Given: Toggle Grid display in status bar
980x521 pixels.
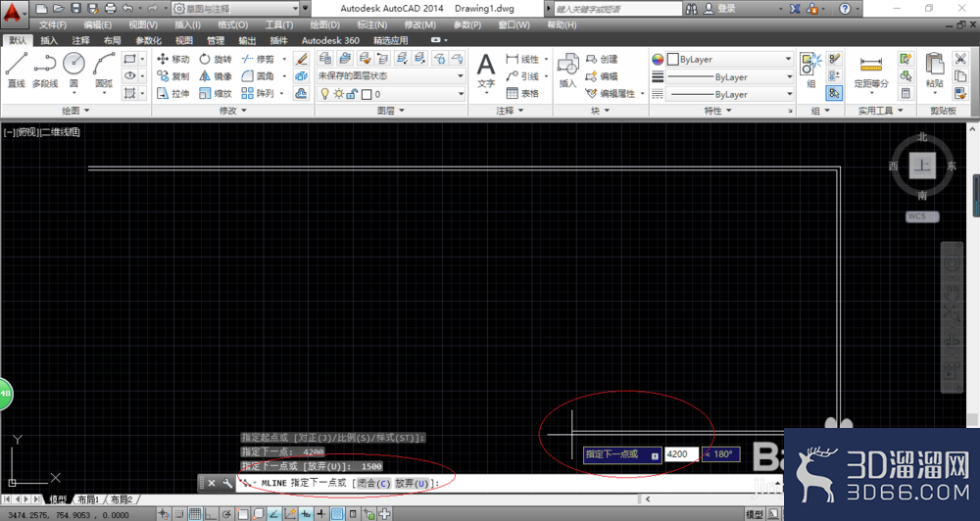Looking at the screenshot, I should click(x=195, y=514).
